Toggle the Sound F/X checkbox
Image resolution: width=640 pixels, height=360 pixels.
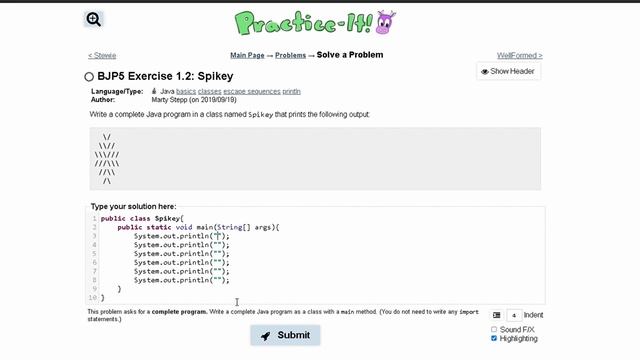(x=494, y=329)
